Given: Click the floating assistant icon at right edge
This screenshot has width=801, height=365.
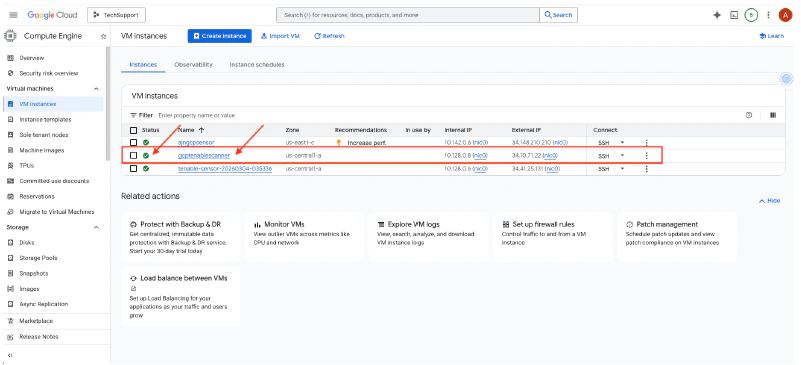Looking at the screenshot, I should (x=787, y=79).
